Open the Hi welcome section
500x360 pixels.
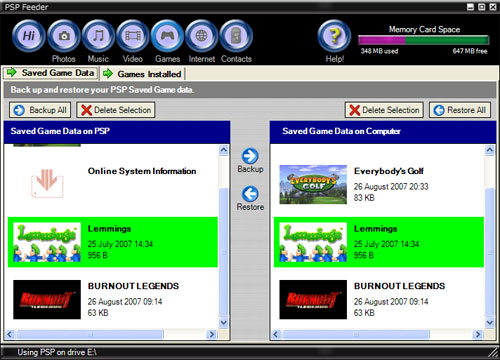coord(29,36)
